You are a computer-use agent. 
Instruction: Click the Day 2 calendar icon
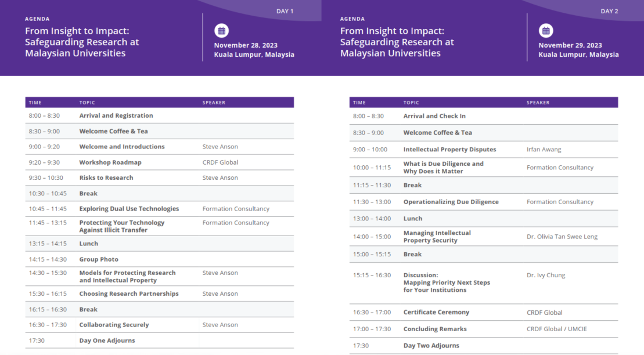click(546, 31)
